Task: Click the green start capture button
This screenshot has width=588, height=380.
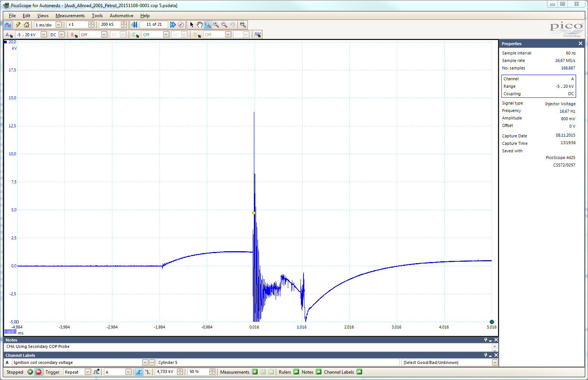Action: click(30, 372)
